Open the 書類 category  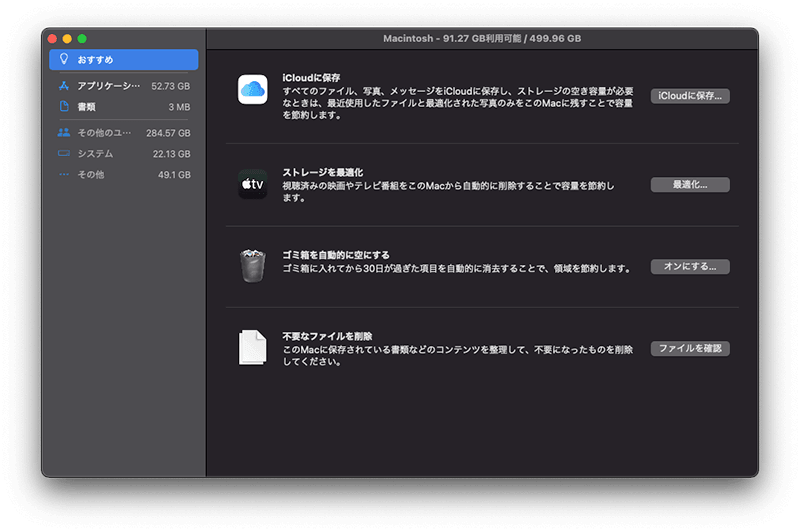123,107
